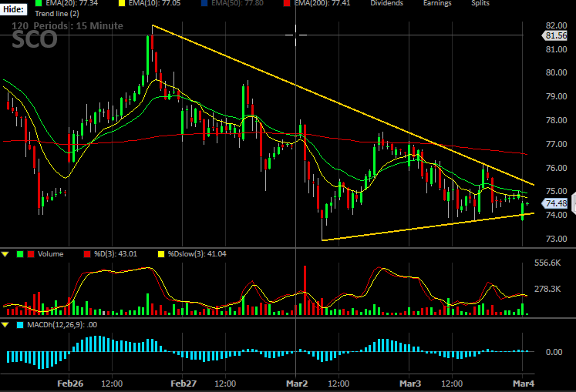Click the 556.6K volume axis label
This screenshot has width=576, height=392.
[547, 263]
